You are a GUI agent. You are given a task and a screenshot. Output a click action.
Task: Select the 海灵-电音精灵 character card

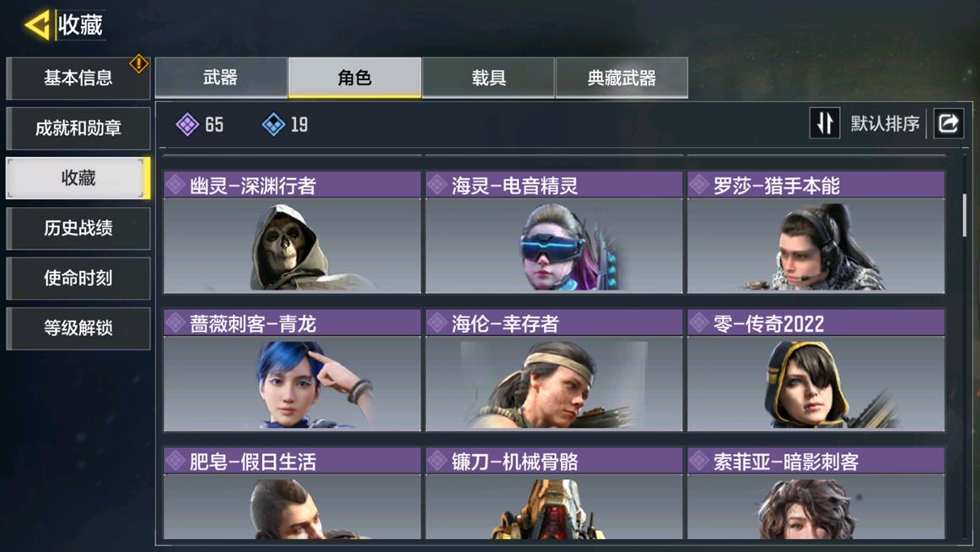(x=554, y=233)
